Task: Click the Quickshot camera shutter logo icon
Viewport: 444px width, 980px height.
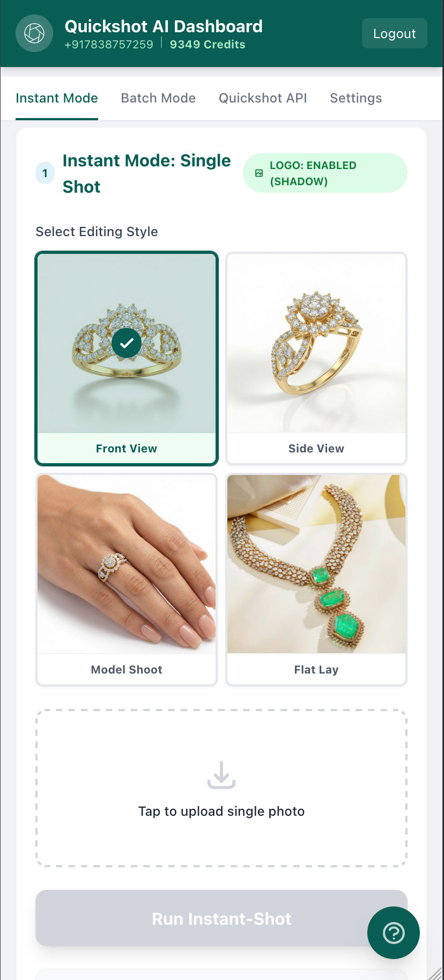Action: pyautogui.click(x=34, y=33)
